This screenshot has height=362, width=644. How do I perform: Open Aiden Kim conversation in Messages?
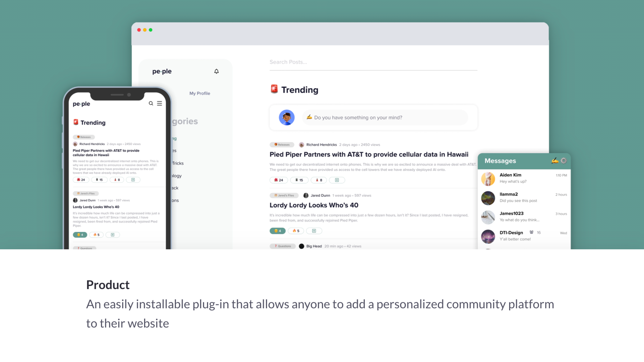tap(524, 179)
